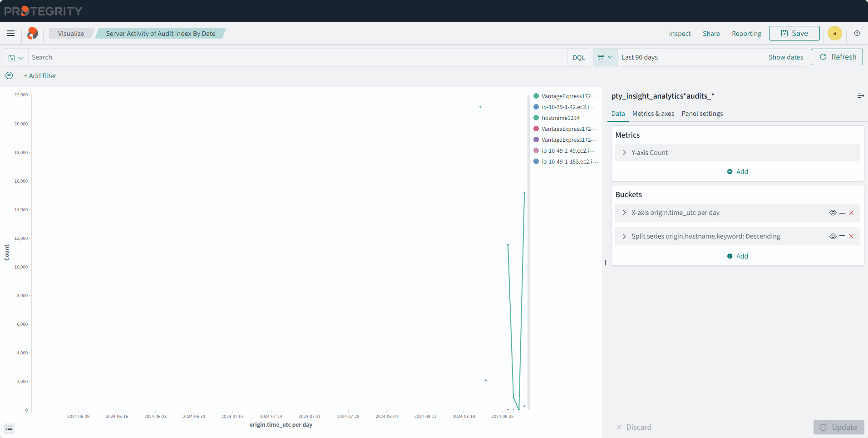The image size is (868, 438).
Task: Open the hamburger navigation menu
Action: pyautogui.click(x=11, y=33)
